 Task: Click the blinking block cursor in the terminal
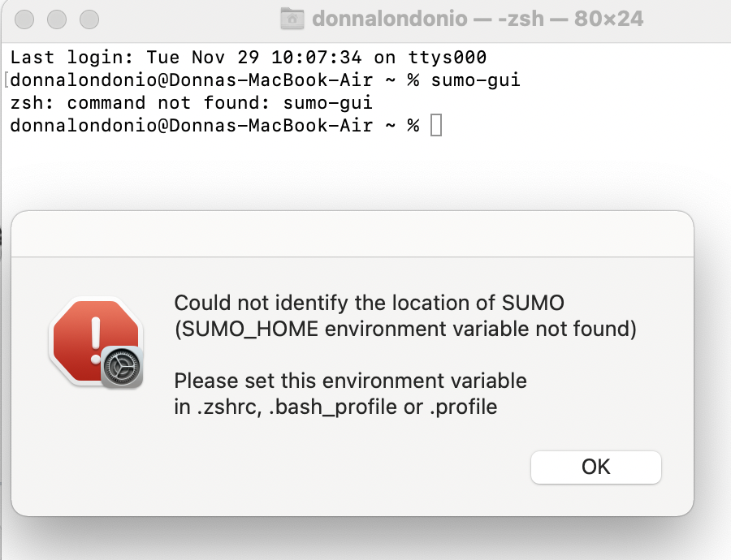pyautogui.click(x=435, y=125)
